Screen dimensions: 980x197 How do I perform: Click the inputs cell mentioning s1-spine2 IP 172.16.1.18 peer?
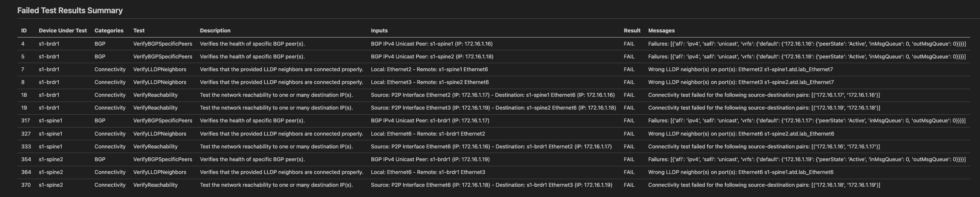tap(431, 57)
